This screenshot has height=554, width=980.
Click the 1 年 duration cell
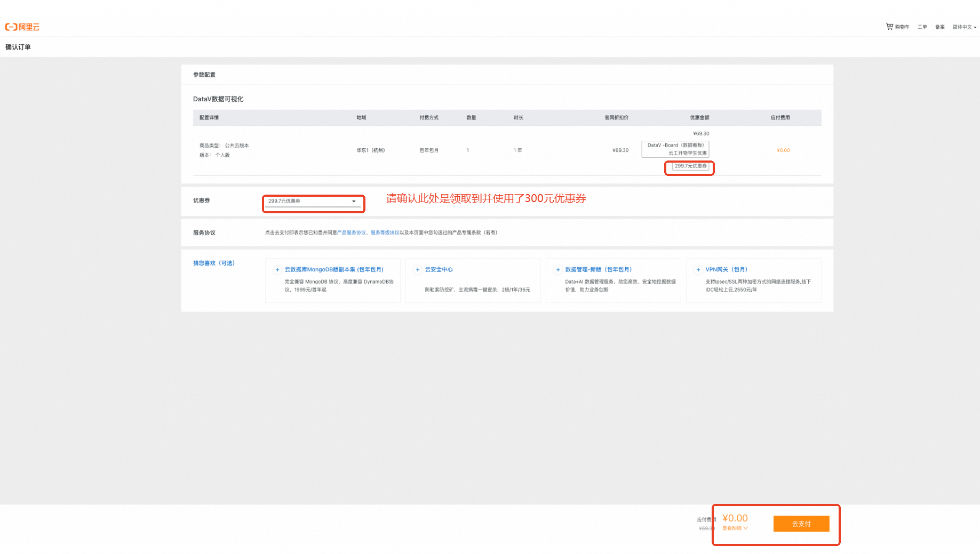click(x=517, y=150)
